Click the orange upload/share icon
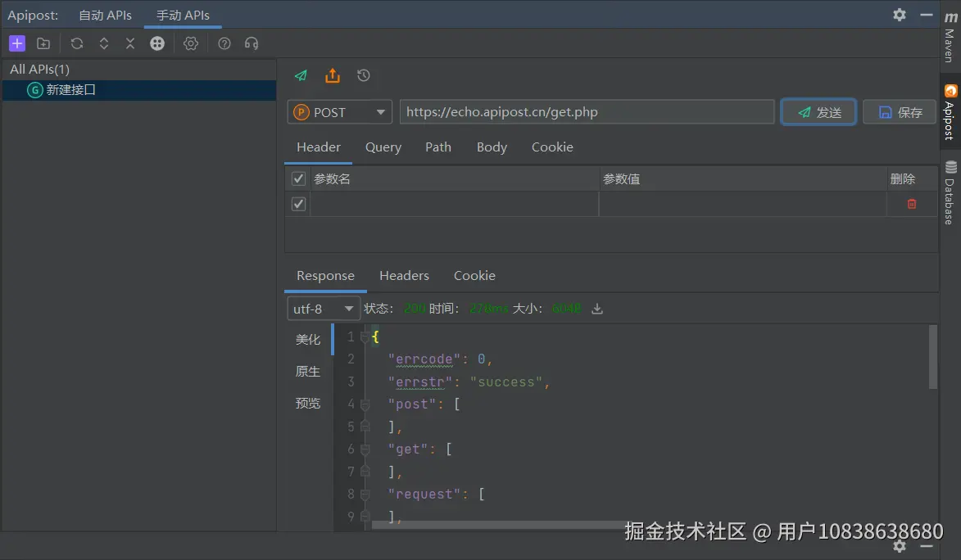The image size is (961, 560). pos(332,75)
